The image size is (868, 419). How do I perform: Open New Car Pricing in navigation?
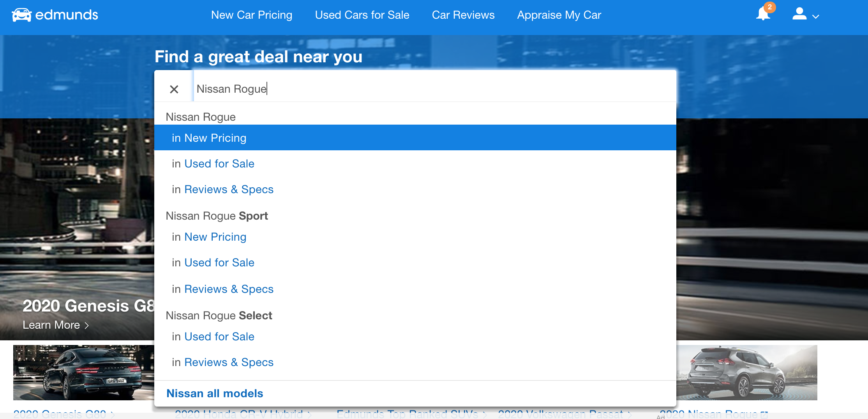click(x=251, y=15)
